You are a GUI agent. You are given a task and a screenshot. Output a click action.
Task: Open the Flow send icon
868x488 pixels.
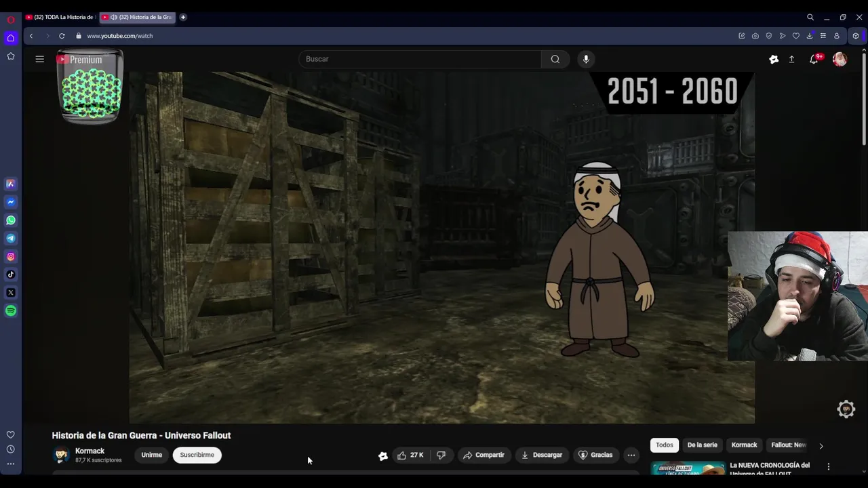(x=783, y=36)
